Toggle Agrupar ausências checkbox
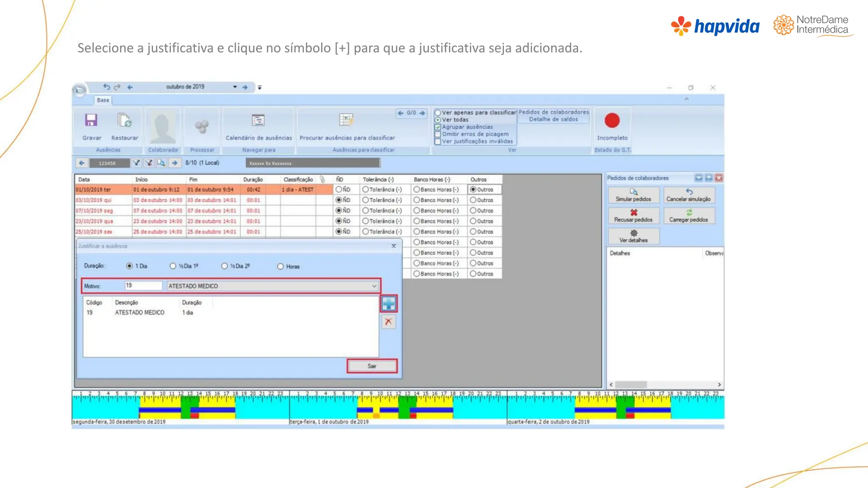Screen dimensions: 868x488 click(x=438, y=127)
